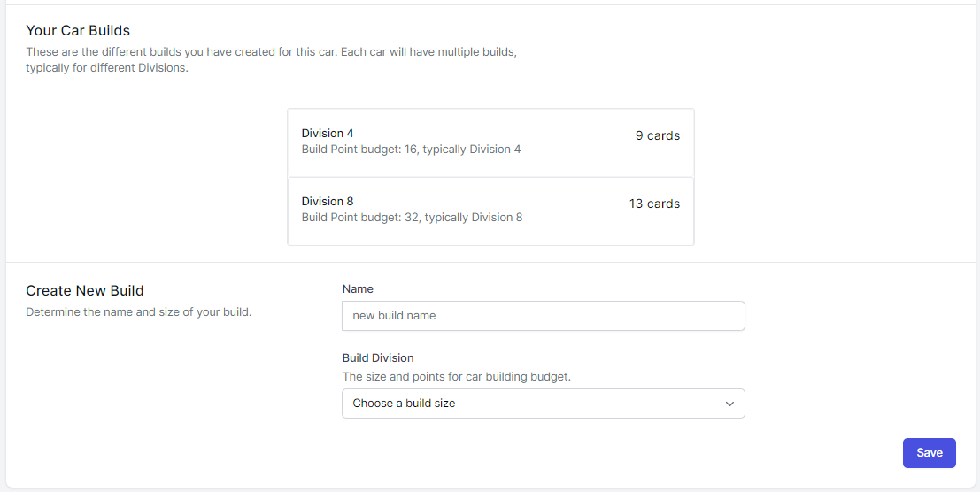
Task: Click the dropdown chevron arrow icon
Action: (x=729, y=404)
